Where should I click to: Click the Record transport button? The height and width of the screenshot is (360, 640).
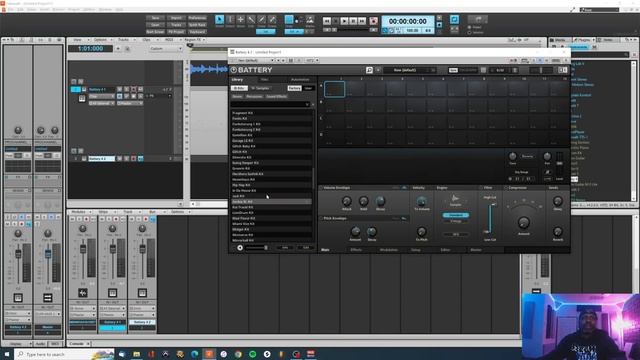pyautogui.click(x=373, y=21)
